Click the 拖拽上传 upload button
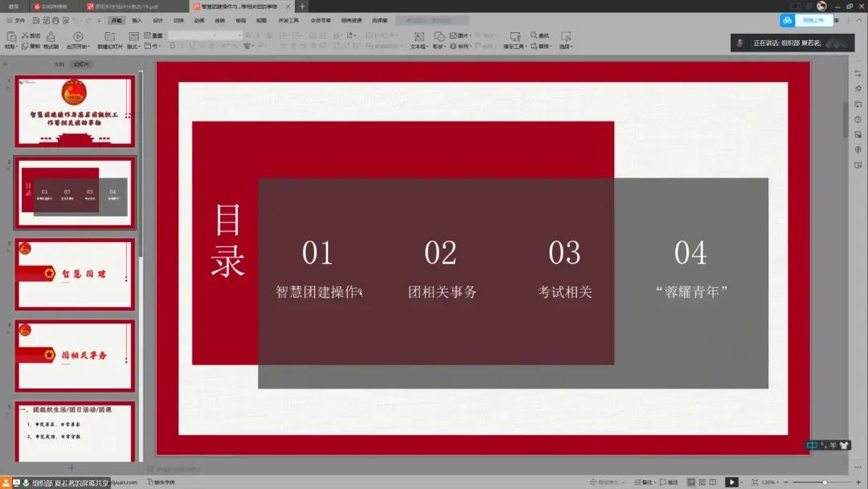This screenshot has height=489, width=868. coord(813,20)
